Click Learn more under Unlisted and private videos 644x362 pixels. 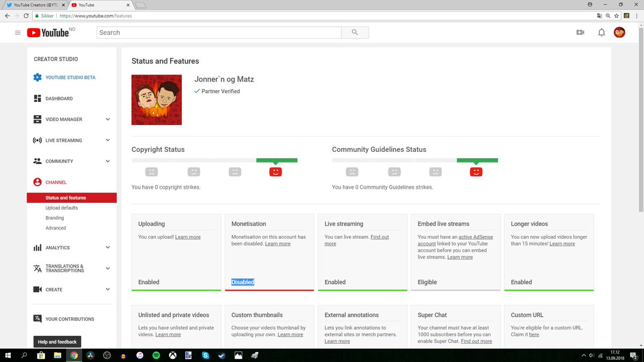(x=168, y=335)
